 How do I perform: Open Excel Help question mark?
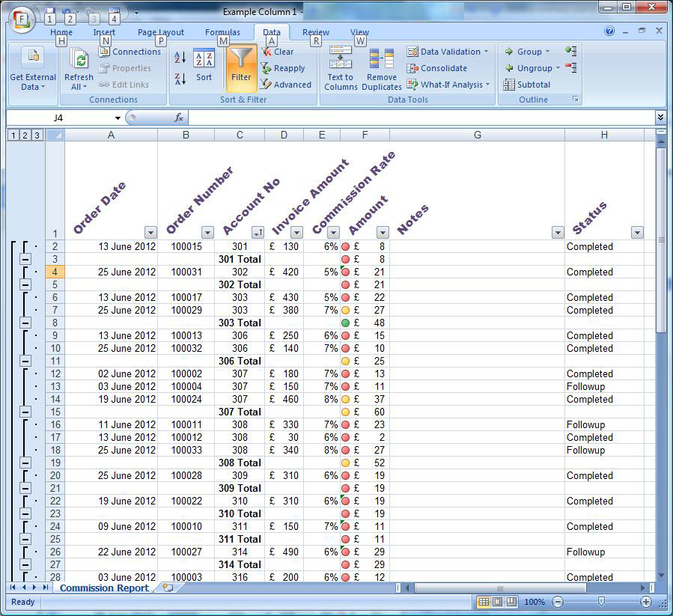[x=609, y=31]
